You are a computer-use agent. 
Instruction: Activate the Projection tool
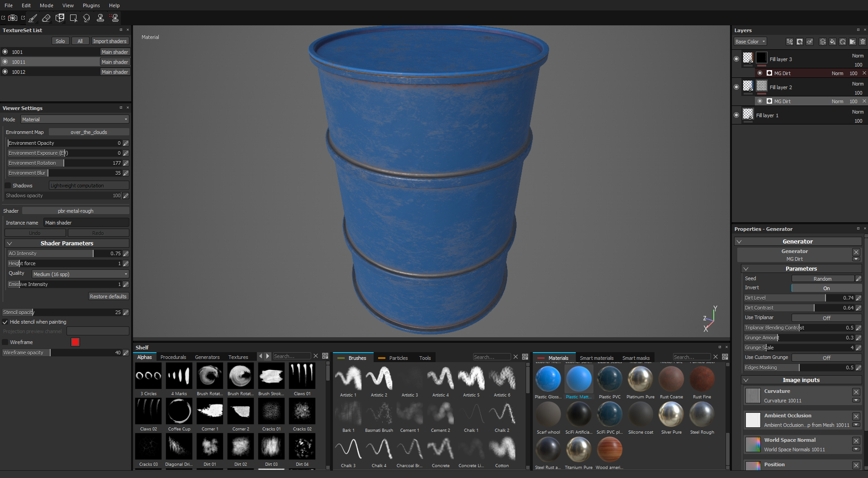[x=60, y=18]
